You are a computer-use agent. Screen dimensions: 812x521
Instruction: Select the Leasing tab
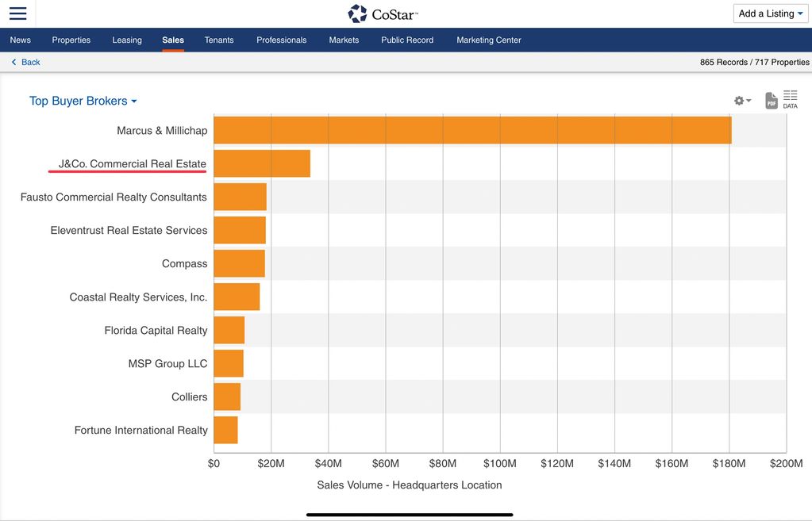coord(127,40)
